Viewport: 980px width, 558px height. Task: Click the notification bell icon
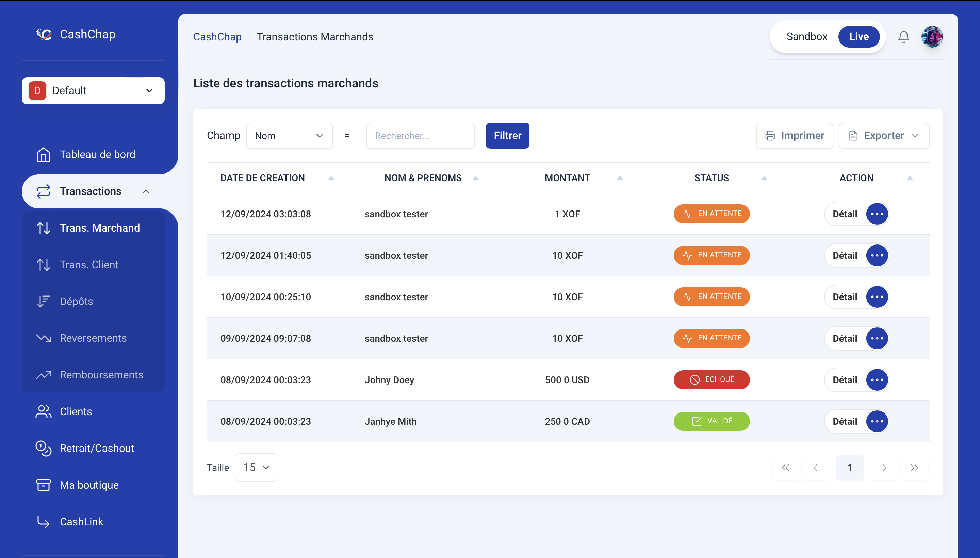[903, 37]
